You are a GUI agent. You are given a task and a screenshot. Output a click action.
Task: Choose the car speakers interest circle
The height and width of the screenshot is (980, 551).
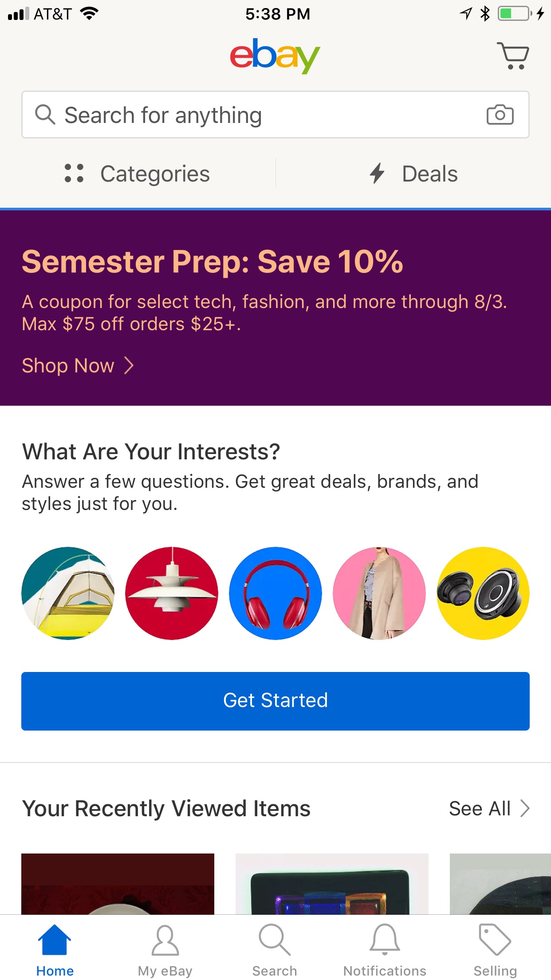[483, 593]
